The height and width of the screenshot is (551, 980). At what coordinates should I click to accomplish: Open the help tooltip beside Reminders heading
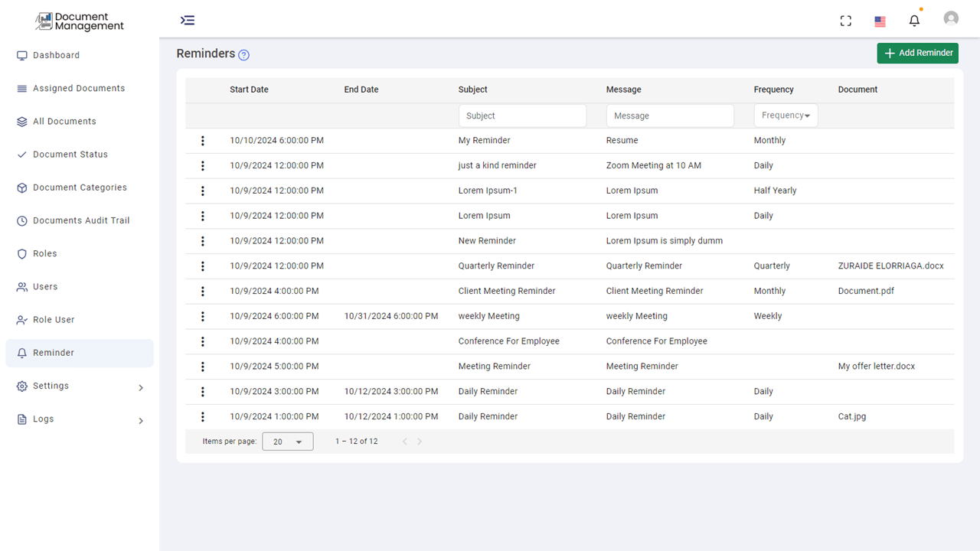click(243, 54)
